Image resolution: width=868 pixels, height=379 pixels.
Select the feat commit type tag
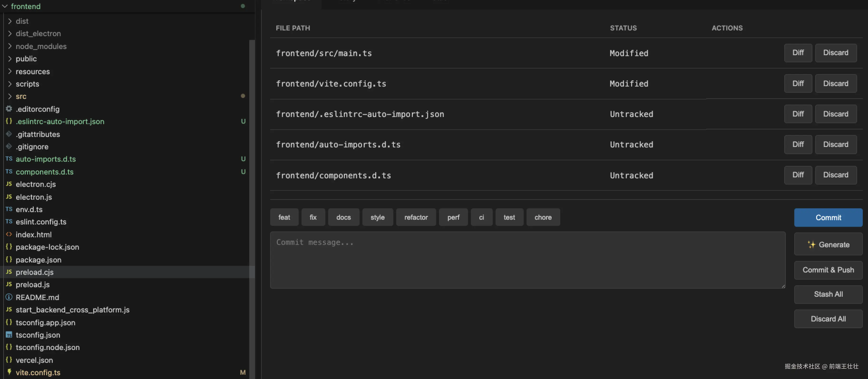284,217
